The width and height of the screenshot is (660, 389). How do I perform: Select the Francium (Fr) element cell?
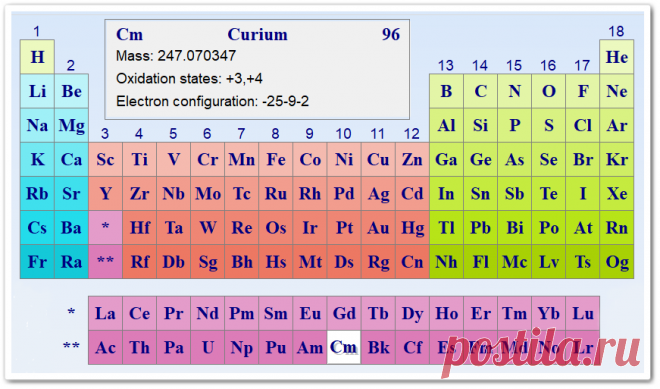click(x=37, y=262)
